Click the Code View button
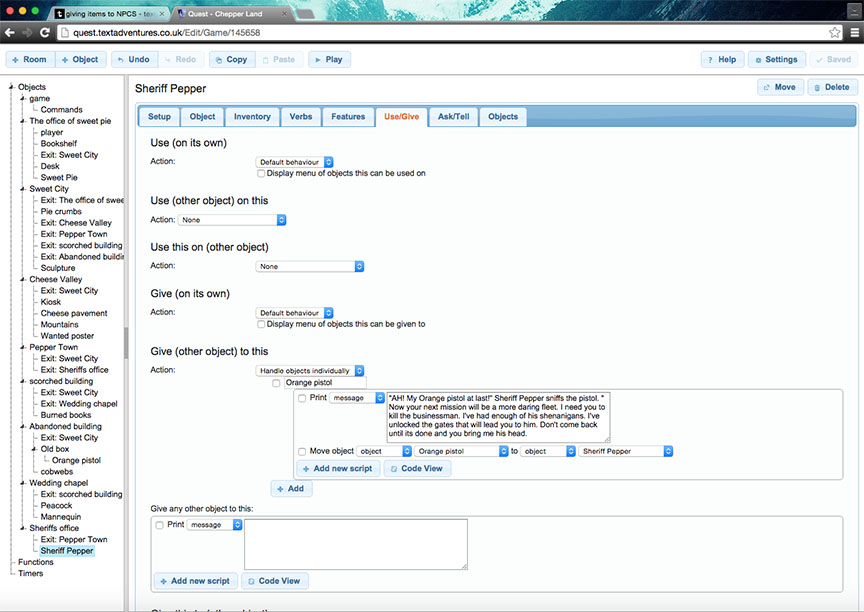The height and width of the screenshot is (612, 864). 417,468
